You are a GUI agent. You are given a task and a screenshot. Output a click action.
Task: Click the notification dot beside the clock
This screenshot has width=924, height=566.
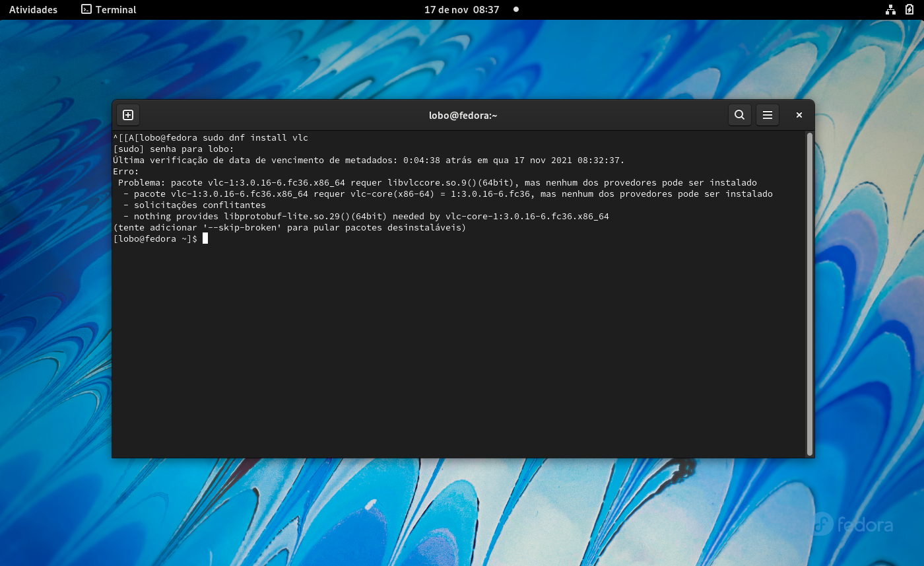(516, 10)
